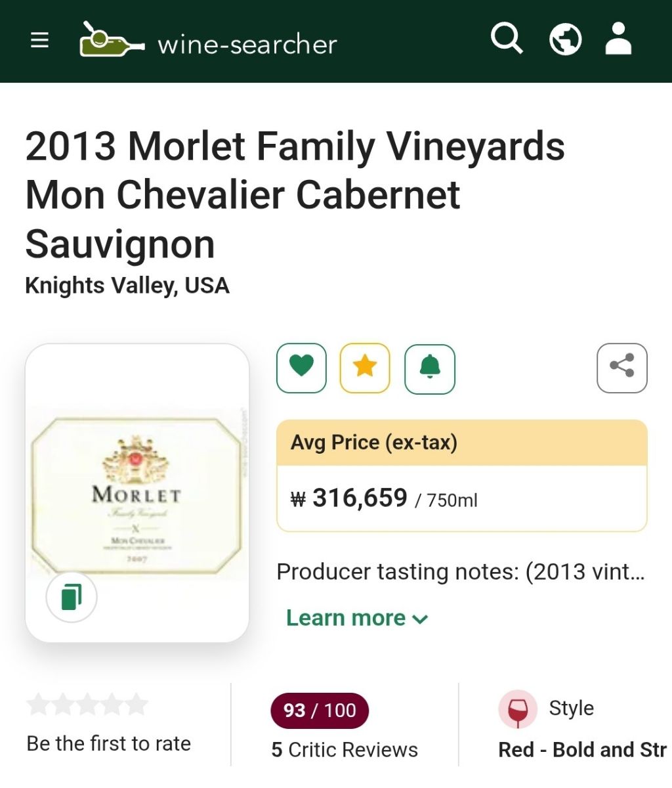The height and width of the screenshot is (788, 672).
Task: Click the 93 / 100 critic score badge
Action: [x=320, y=711]
